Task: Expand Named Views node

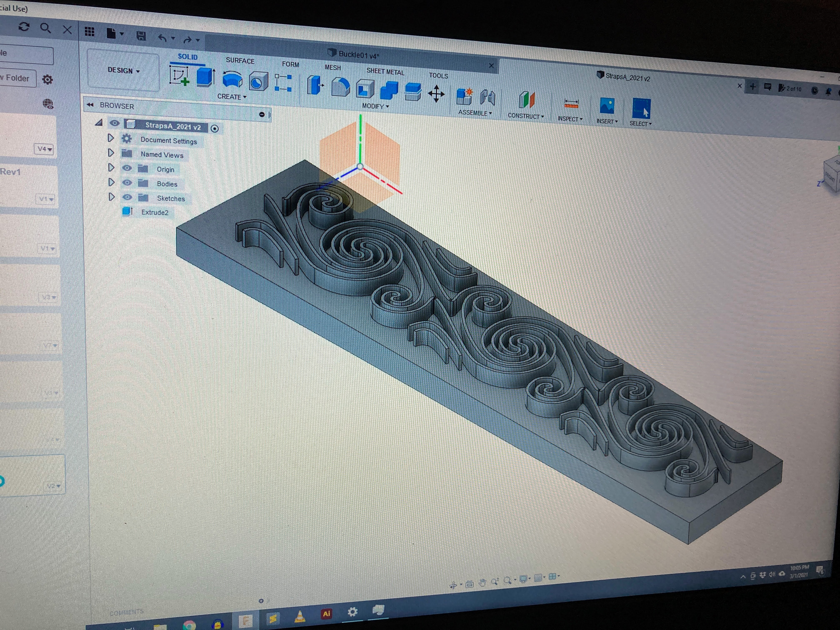Action: (111, 153)
